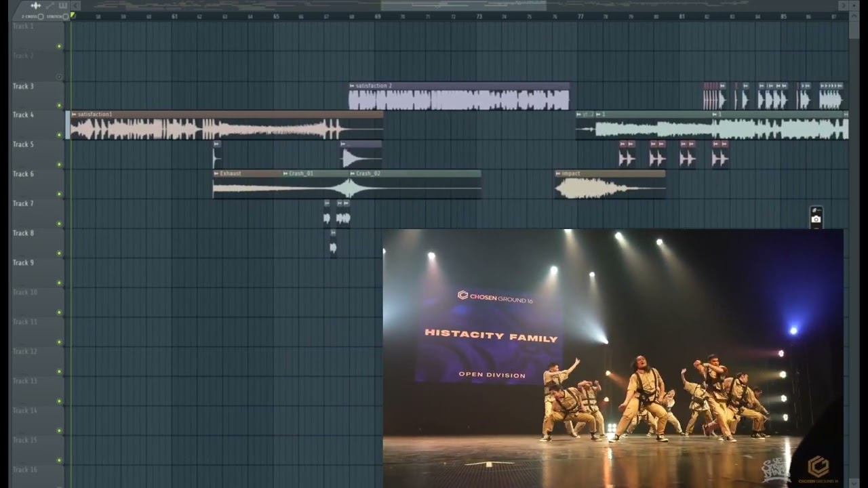Image resolution: width=868 pixels, height=488 pixels.
Task: Open the satisfaction 2 clip menu arrow
Action: pos(352,86)
